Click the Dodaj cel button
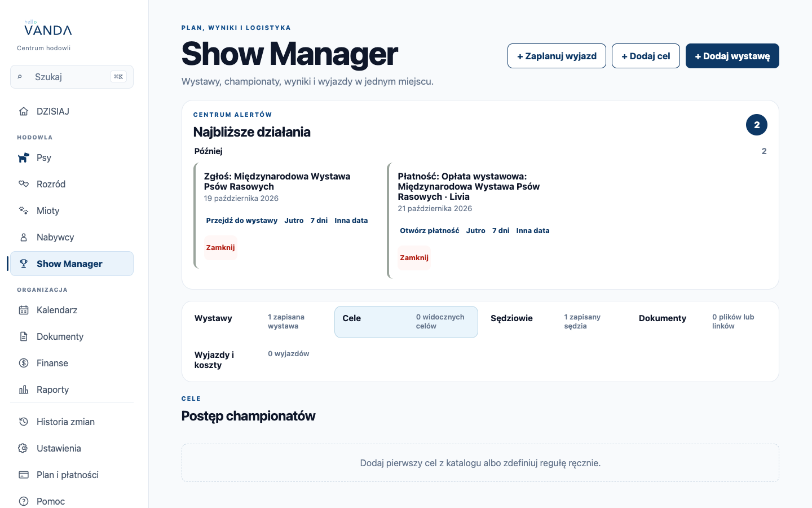This screenshot has width=812, height=508. pos(646,56)
